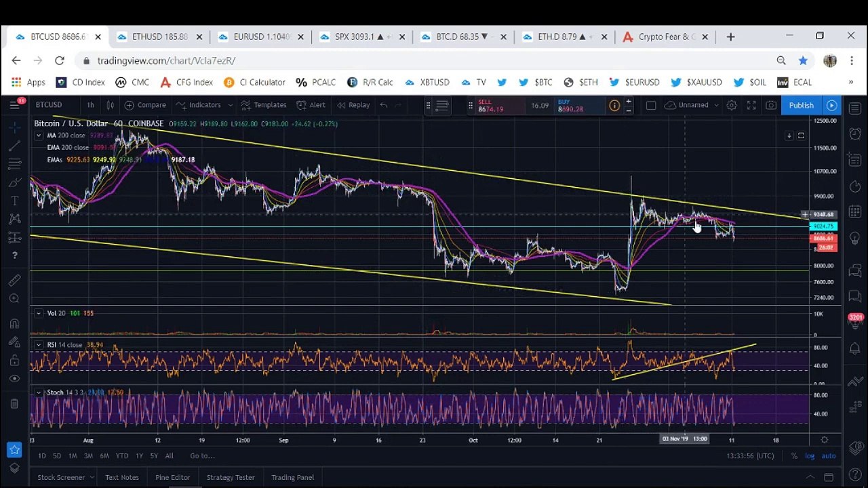Switch to the ETHUSD browser tab
Image resolution: width=868 pixels, height=488 pixels.
click(160, 37)
